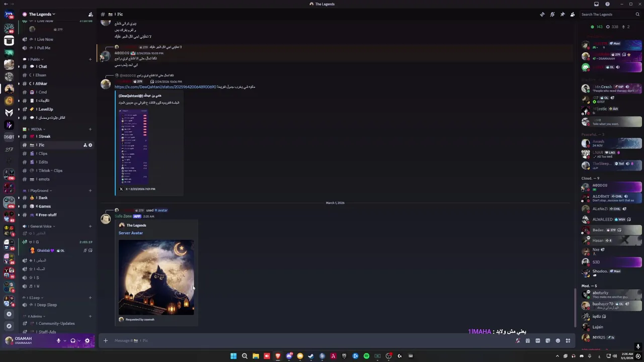Open pinned messages pin icon
The width and height of the screenshot is (644, 362).
click(x=562, y=14)
